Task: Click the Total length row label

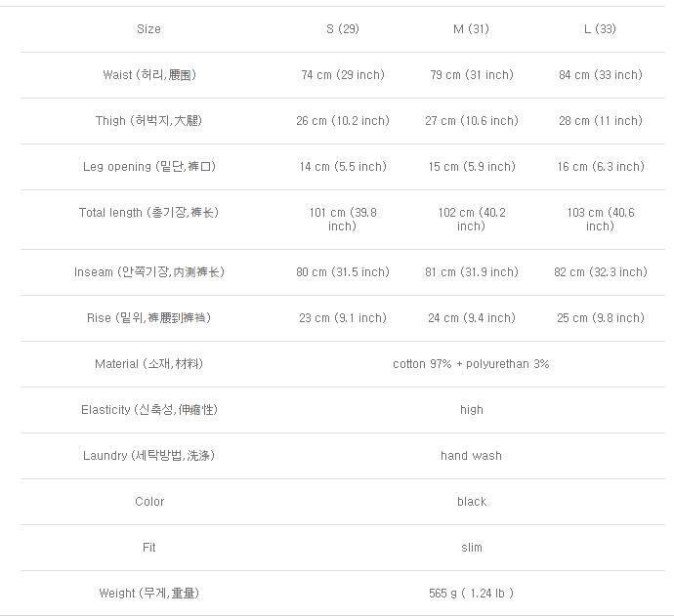Action: point(148,213)
